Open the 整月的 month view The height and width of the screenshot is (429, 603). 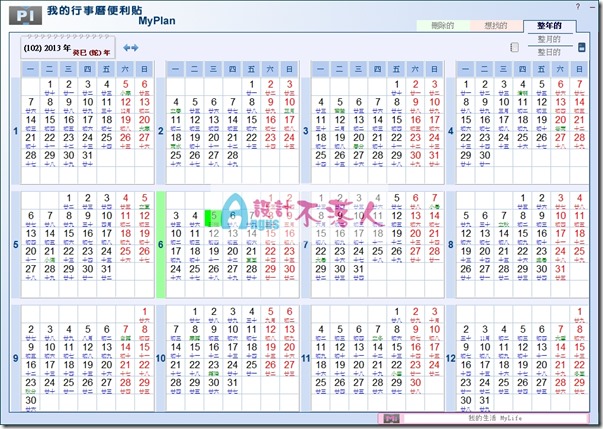(x=549, y=38)
